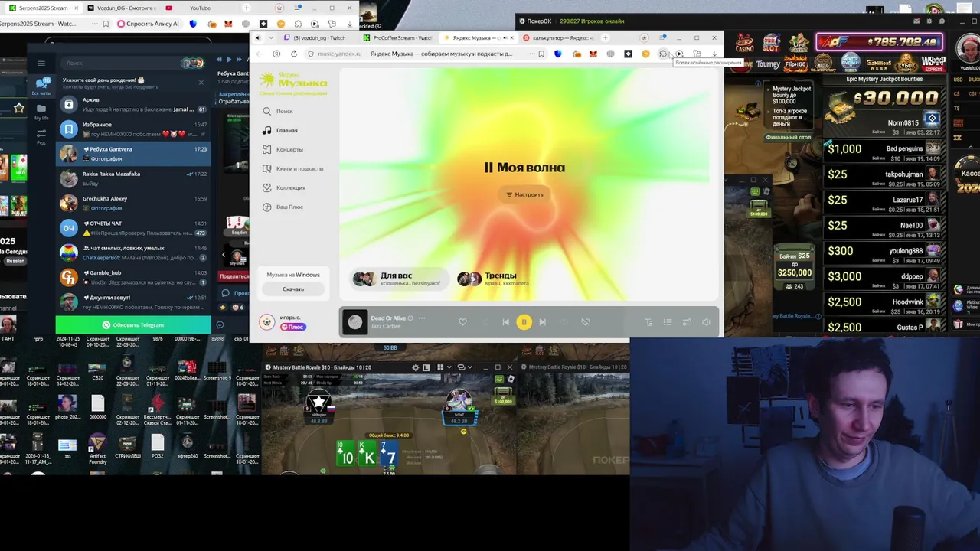The height and width of the screenshot is (551, 980).
Task: Open Избранное chat in Telegram
Action: pyautogui.click(x=133, y=129)
